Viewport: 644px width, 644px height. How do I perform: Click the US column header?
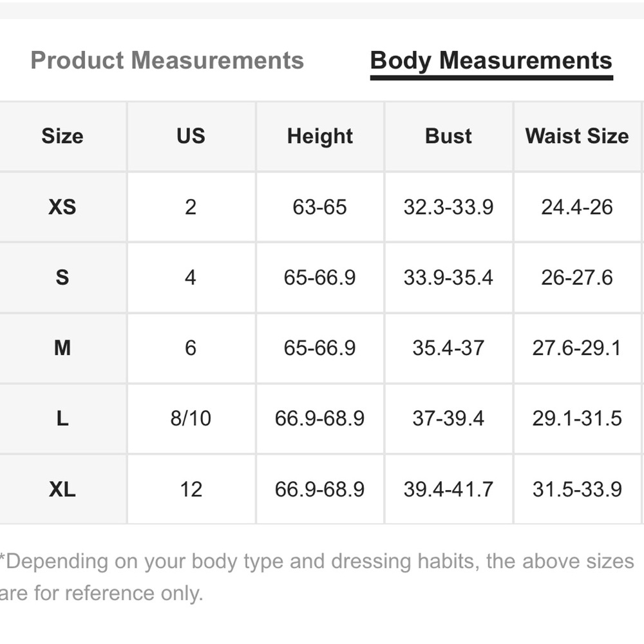click(x=191, y=136)
